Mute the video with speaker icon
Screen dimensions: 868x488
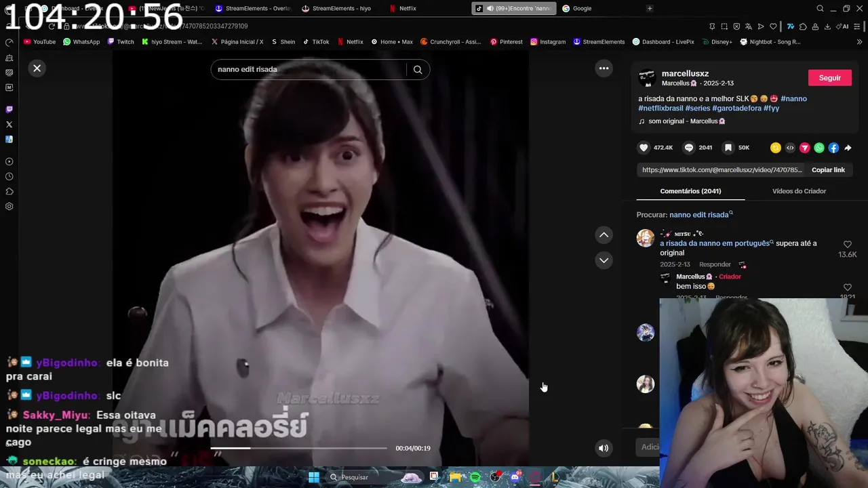point(604,447)
